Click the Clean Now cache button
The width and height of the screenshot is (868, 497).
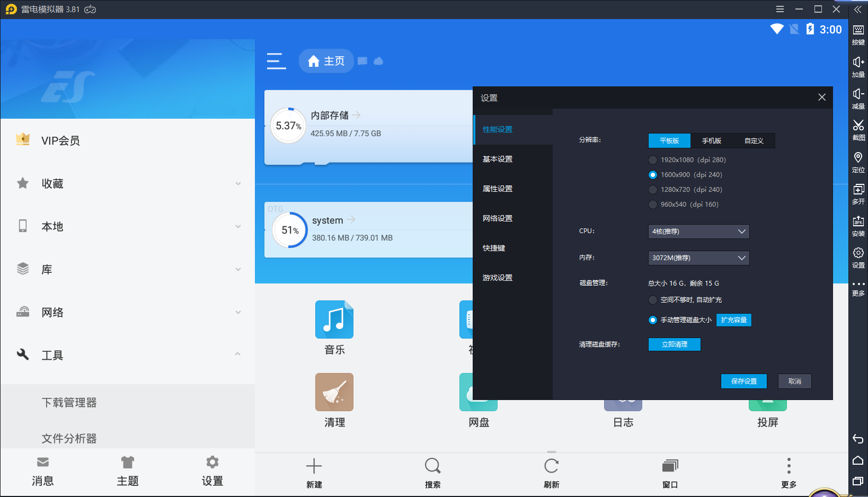pyautogui.click(x=674, y=344)
